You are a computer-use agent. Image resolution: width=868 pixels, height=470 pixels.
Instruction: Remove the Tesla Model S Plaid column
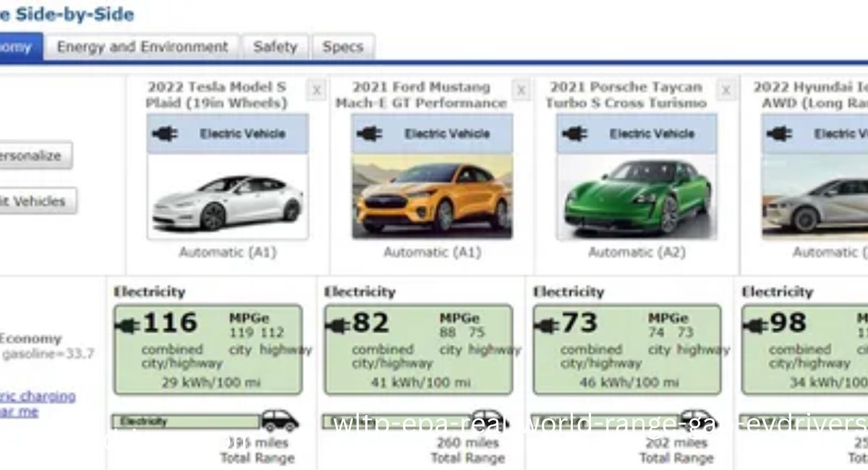316,90
